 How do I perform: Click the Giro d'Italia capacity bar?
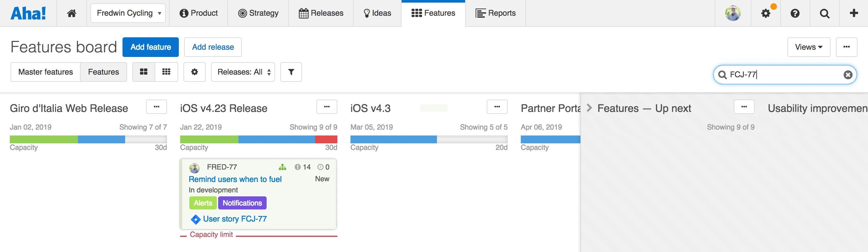pyautogui.click(x=88, y=139)
